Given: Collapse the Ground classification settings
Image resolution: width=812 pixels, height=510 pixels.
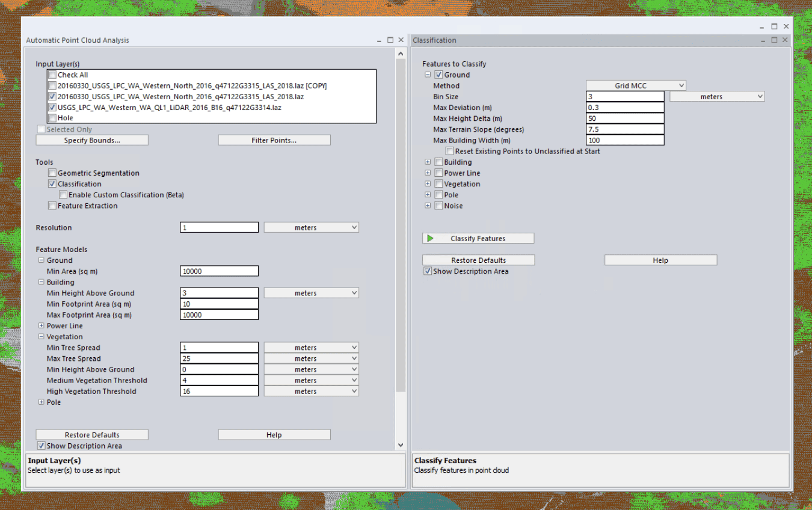Looking at the screenshot, I should pyautogui.click(x=428, y=75).
